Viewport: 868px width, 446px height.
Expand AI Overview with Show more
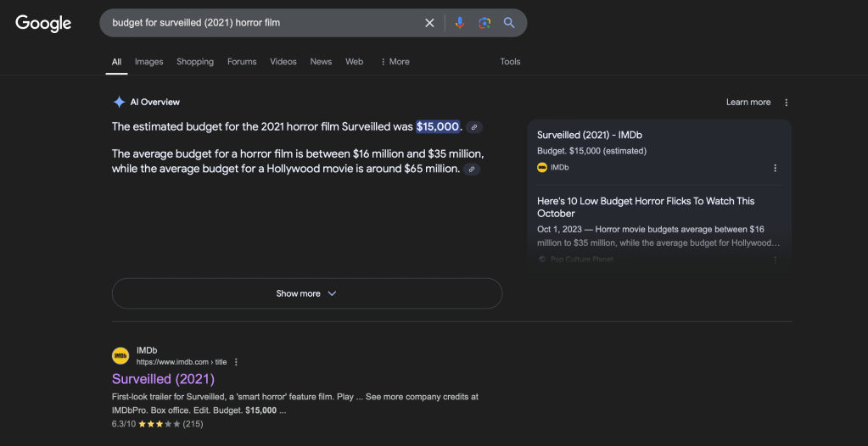click(x=306, y=293)
